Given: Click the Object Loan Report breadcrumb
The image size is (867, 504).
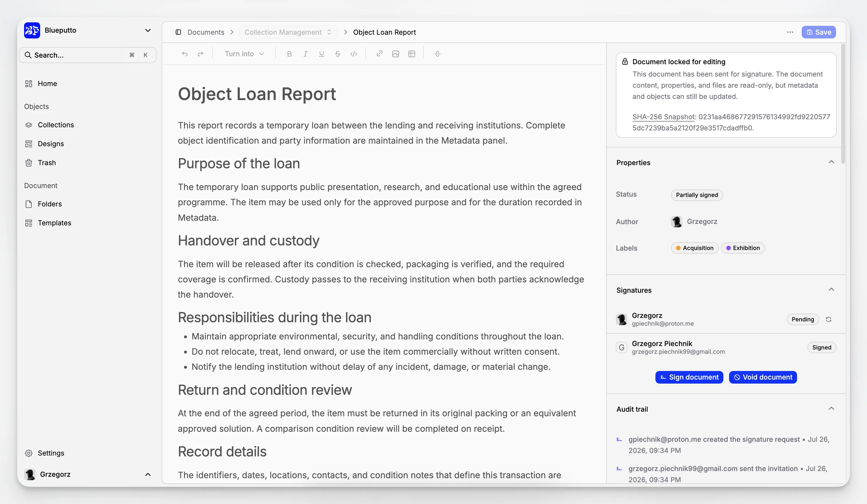Looking at the screenshot, I should 384,32.
